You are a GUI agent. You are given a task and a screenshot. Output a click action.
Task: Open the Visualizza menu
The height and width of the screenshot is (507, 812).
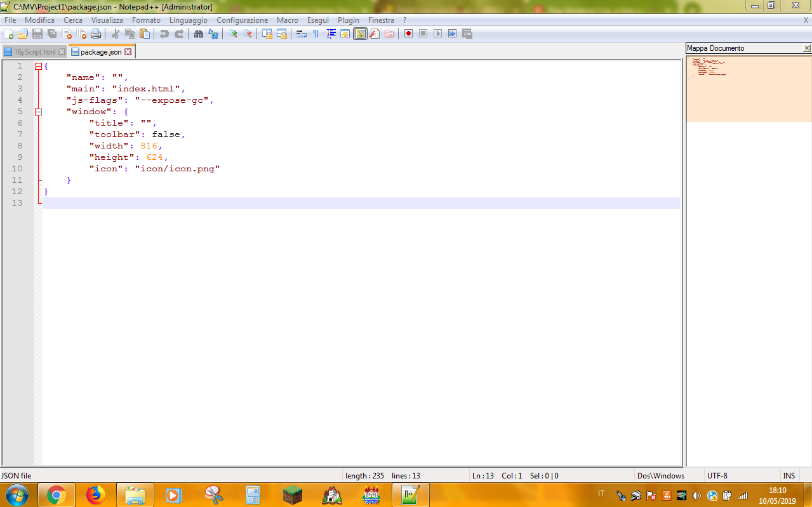pyautogui.click(x=107, y=20)
